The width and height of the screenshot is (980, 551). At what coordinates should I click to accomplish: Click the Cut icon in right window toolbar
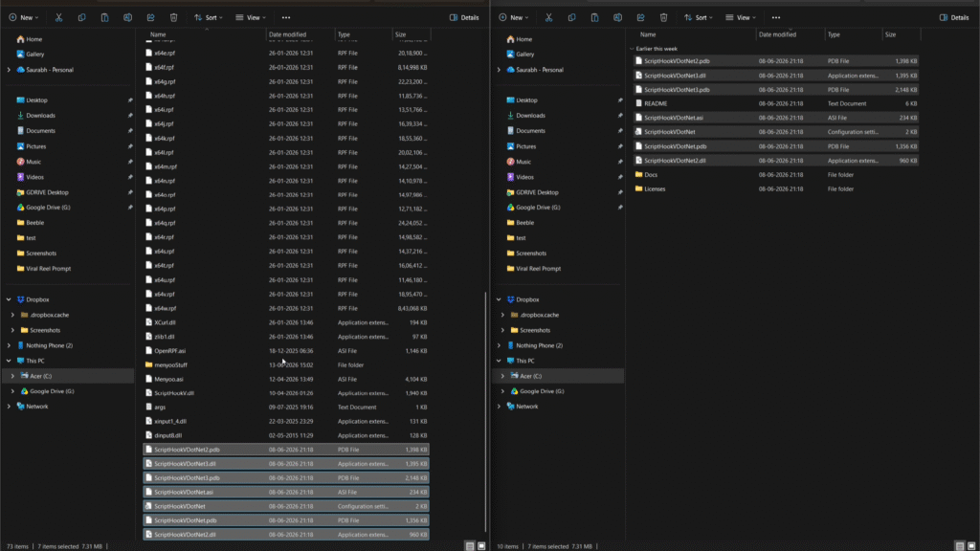[548, 17]
